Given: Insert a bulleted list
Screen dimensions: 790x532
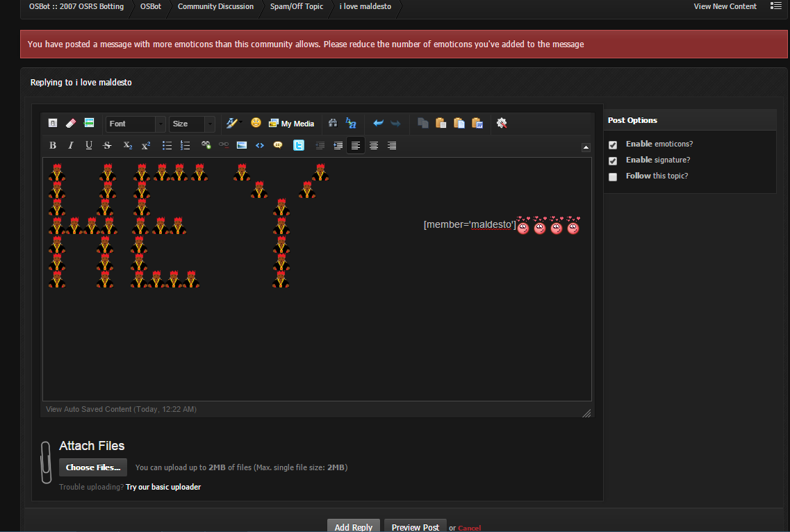Looking at the screenshot, I should pyautogui.click(x=167, y=146).
